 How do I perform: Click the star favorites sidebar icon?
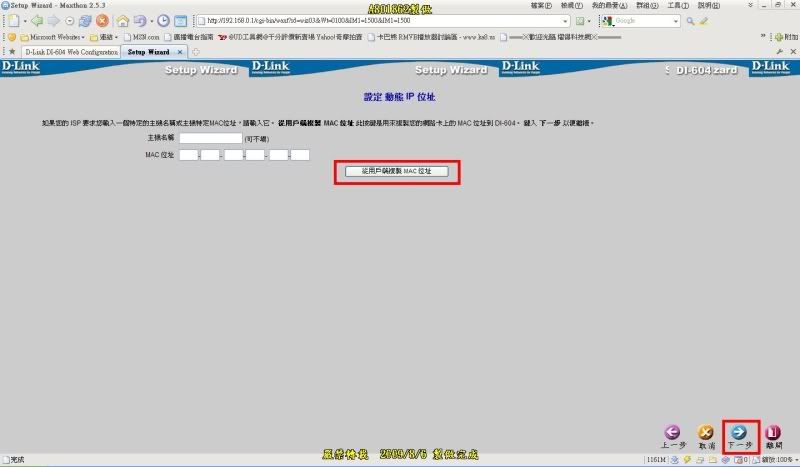12,52
